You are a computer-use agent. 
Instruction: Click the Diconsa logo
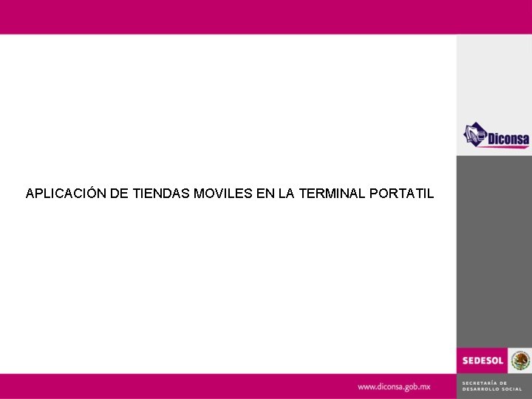(x=496, y=135)
